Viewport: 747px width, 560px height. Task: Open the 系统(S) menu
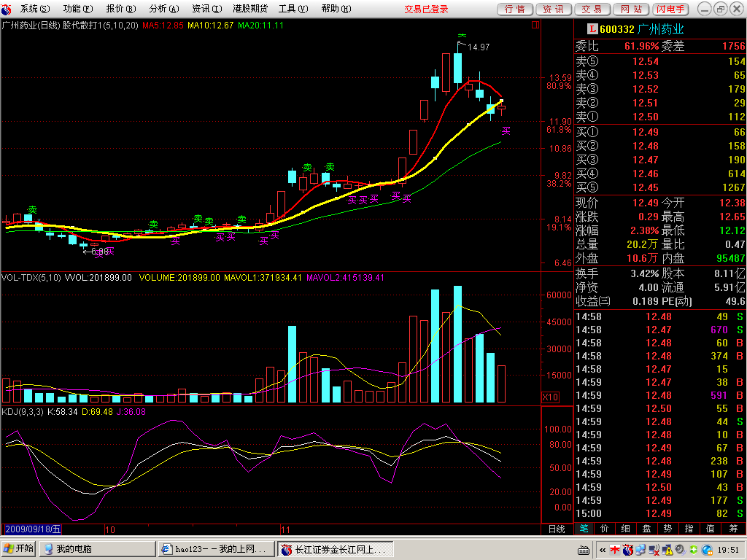[x=35, y=9]
